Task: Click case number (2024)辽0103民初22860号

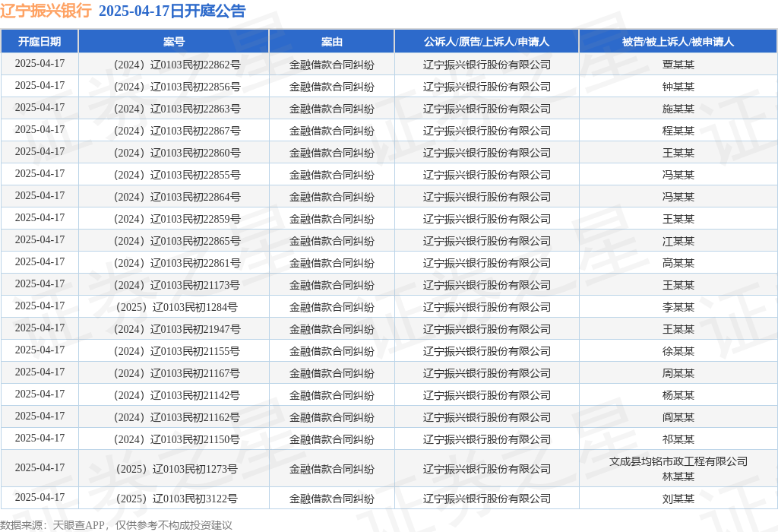Action: click(x=177, y=153)
